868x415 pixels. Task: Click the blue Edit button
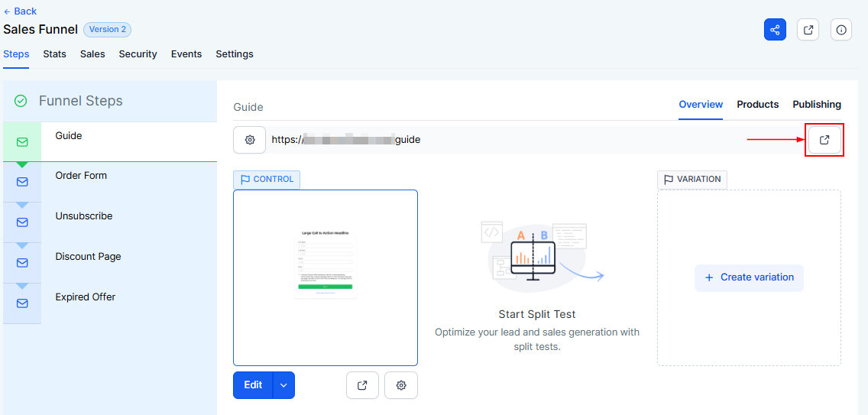coord(253,385)
